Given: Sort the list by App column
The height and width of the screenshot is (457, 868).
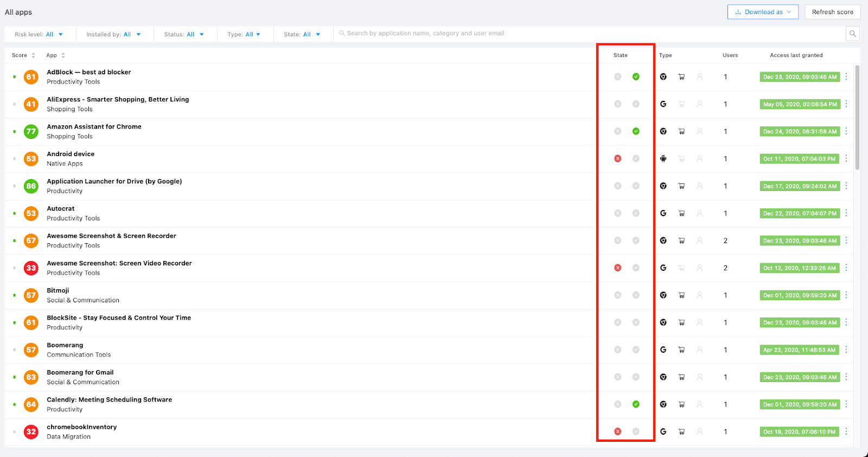Looking at the screenshot, I should (x=55, y=55).
